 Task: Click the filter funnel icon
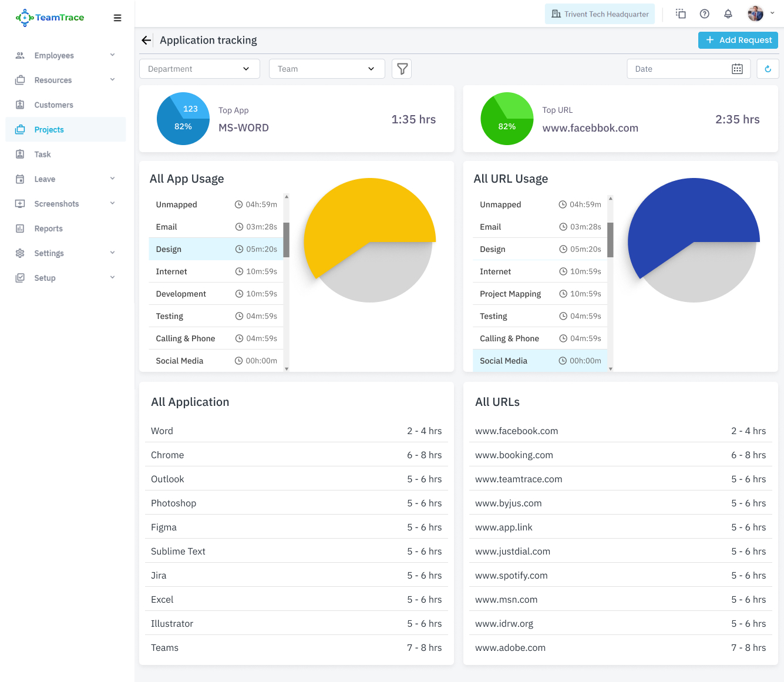pyautogui.click(x=402, y=69)
